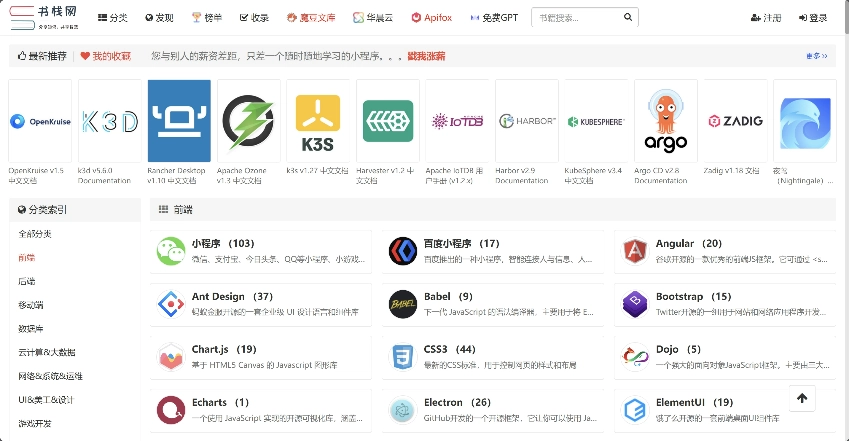This screenshot has width=850, height=441.
Task: Open 我的收藏 favorites link
Action: (x=106, y=56)
